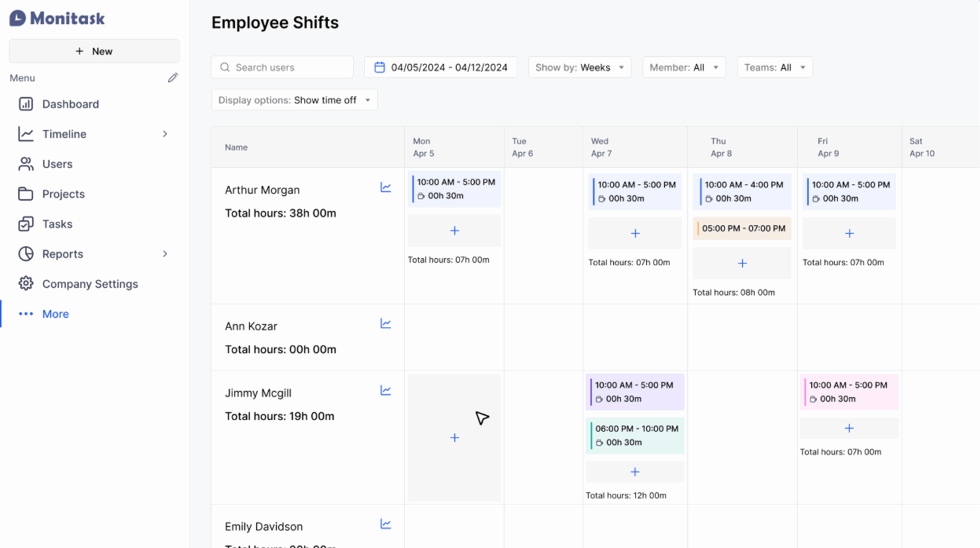Click the Company Settings gear icon

26,283
